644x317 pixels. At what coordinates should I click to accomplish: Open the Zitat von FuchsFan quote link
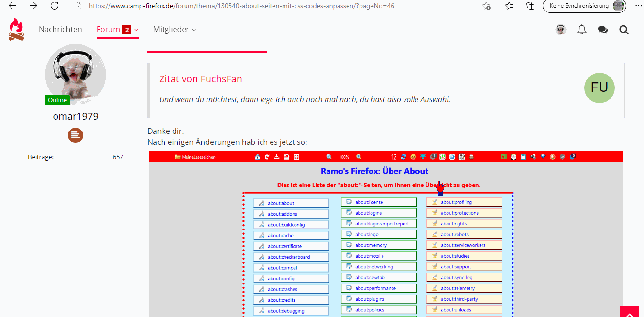click(x=201, y=79)
